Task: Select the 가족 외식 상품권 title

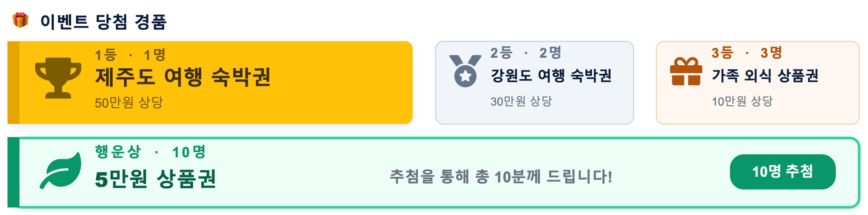Action: (x=765, y=75)
